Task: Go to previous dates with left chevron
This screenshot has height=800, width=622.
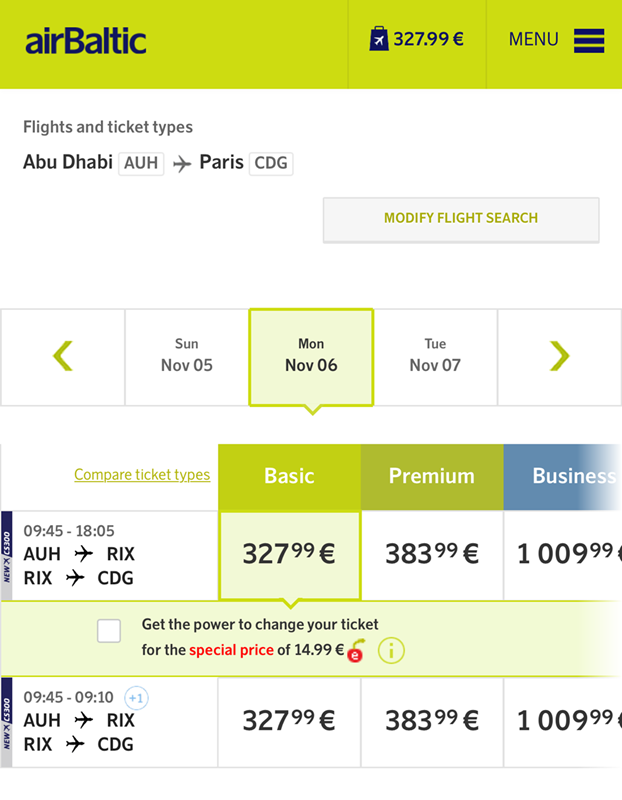Action: 63,357
